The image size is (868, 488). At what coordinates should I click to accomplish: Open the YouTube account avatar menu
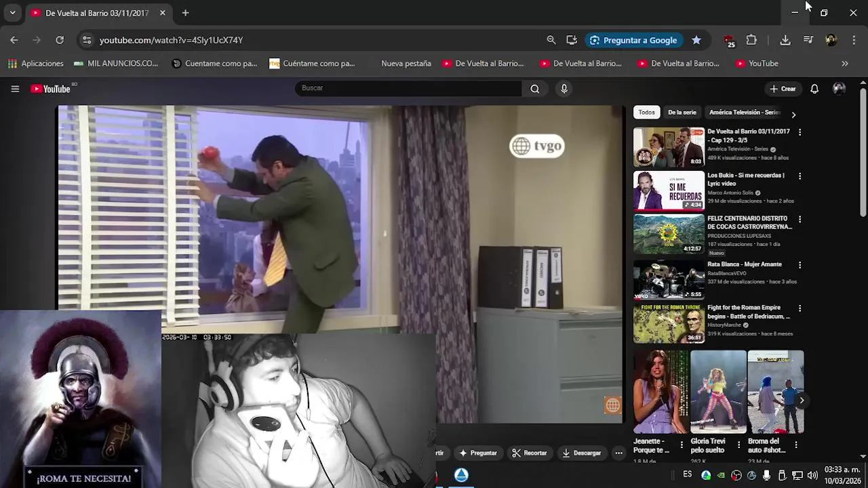[839, 89]
